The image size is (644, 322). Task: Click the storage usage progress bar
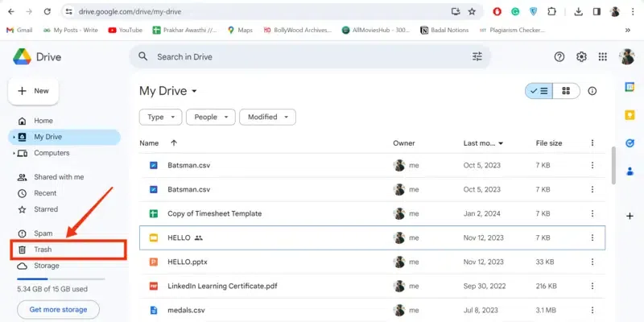(60, 279)
